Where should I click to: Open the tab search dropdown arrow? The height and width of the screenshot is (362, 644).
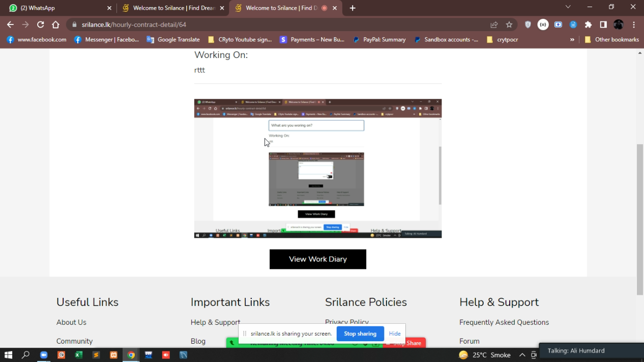click(x=568, y=7)
